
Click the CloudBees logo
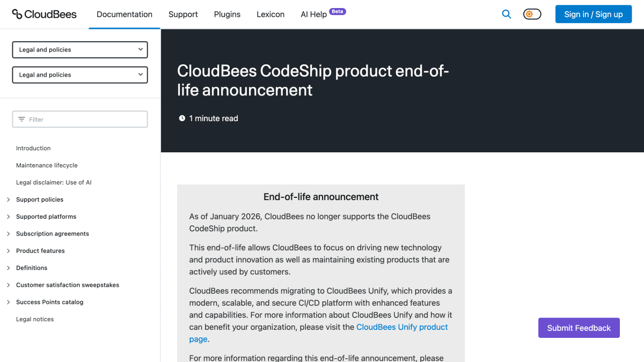tap(44, 14)
